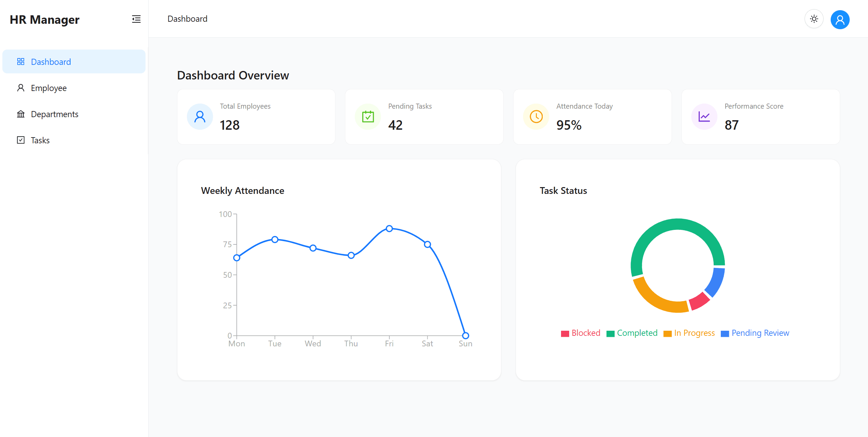
Task: Open the user profile avatar
Action: tap(840, 20)
